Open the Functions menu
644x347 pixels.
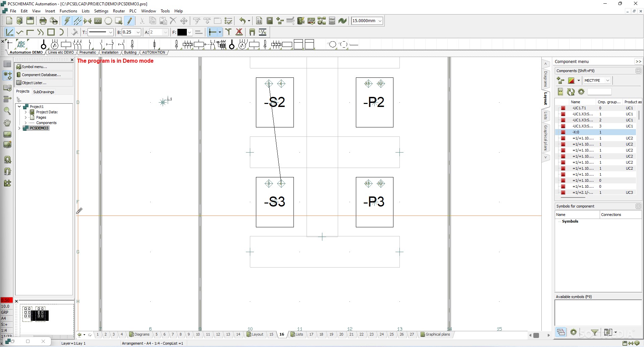click(68, 11)
